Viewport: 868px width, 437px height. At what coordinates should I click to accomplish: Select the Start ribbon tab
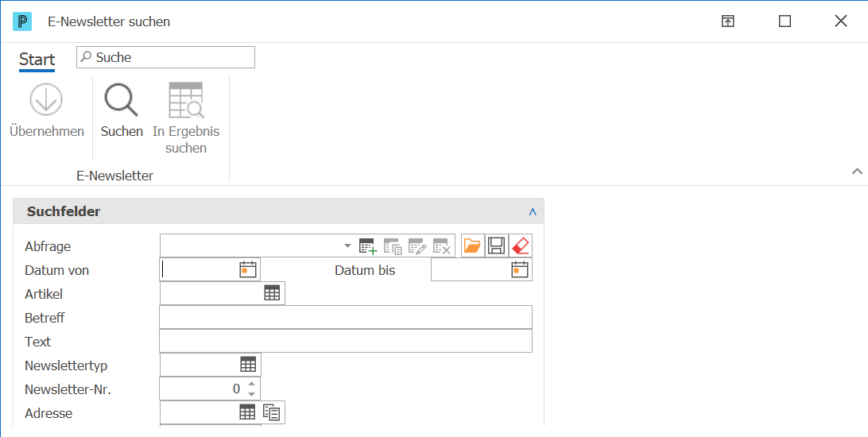coord(37,59)
